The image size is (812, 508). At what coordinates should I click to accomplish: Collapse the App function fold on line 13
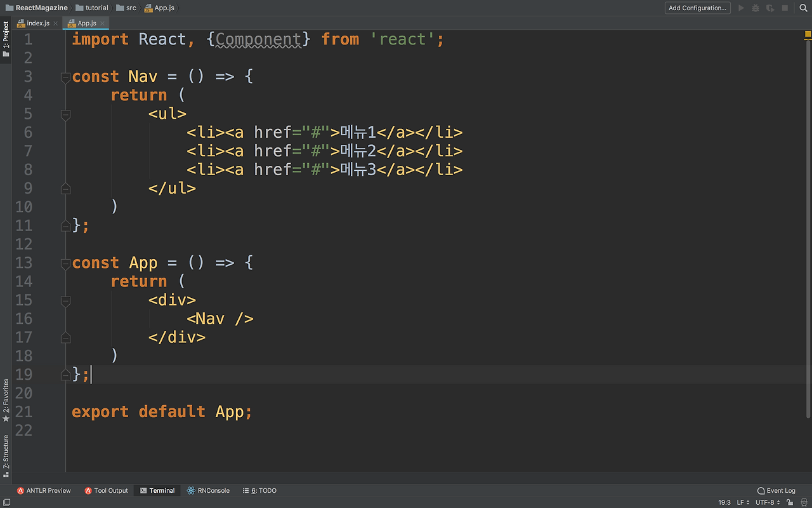[65, 264]
